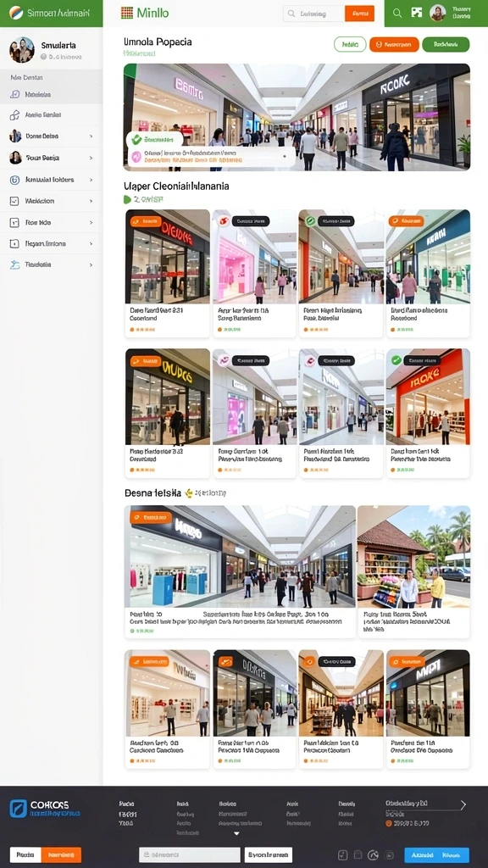Click the white Byron button in the footer

(269, 854)
